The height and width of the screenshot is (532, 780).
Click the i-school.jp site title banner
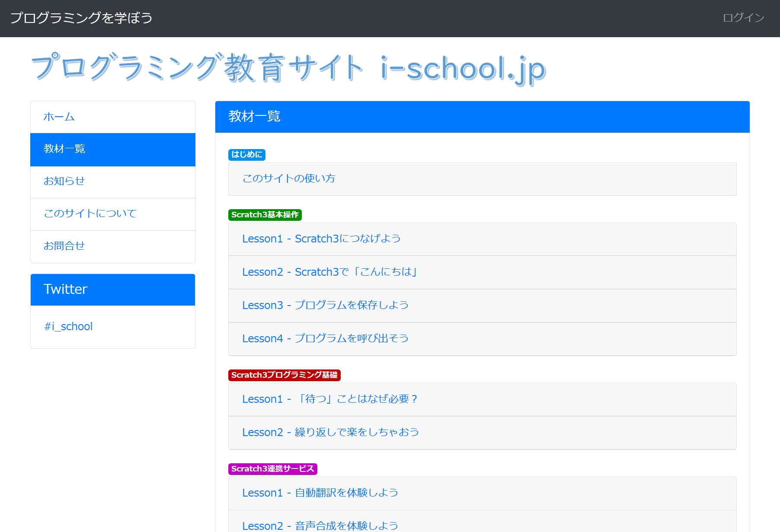(289, 68)
